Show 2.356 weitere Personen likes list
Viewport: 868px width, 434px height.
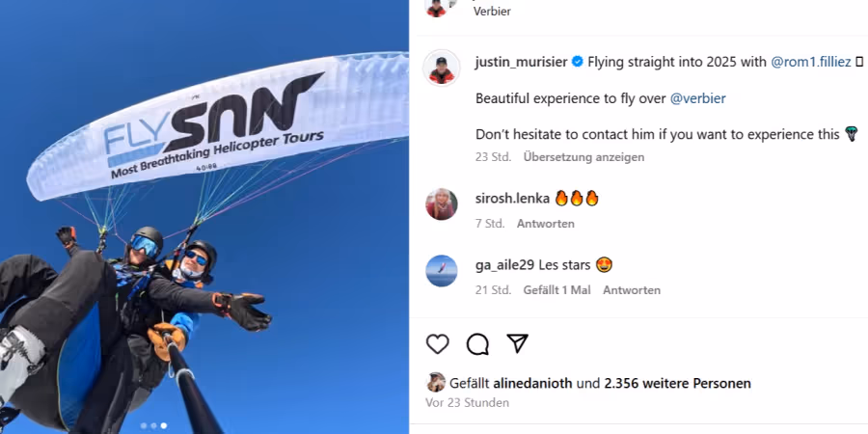pos(678,383)
